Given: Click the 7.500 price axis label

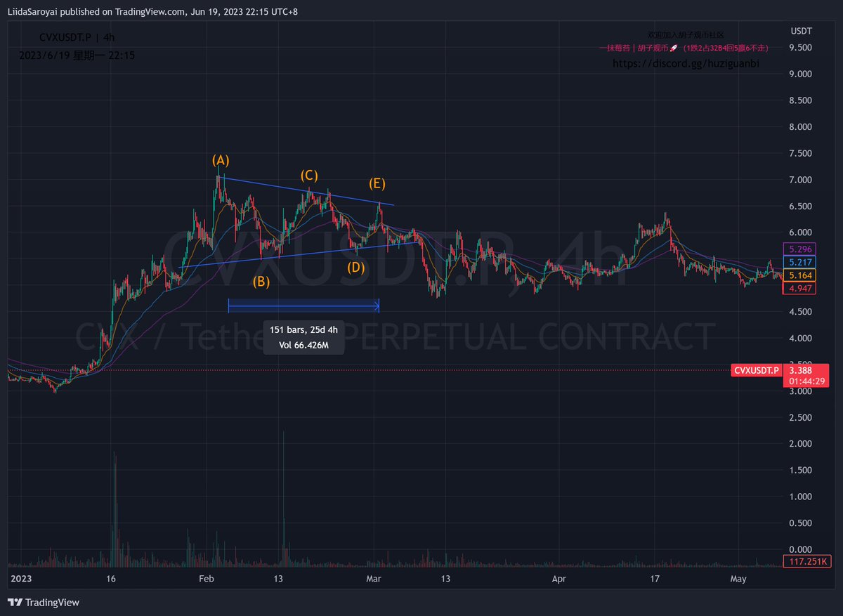Looking at the screenshot, I should pos(801,153).
